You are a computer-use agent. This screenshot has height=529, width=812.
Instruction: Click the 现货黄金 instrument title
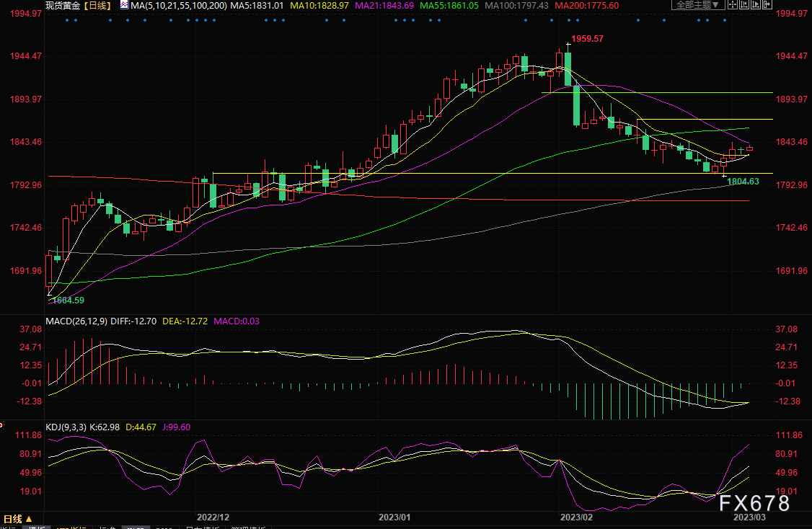click(63, 6)
